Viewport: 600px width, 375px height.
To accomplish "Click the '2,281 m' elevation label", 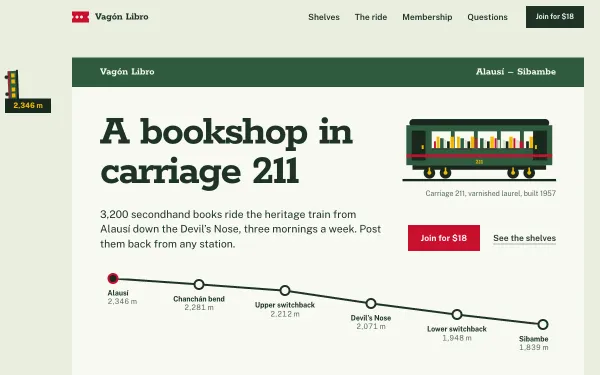I will [199, 307].
